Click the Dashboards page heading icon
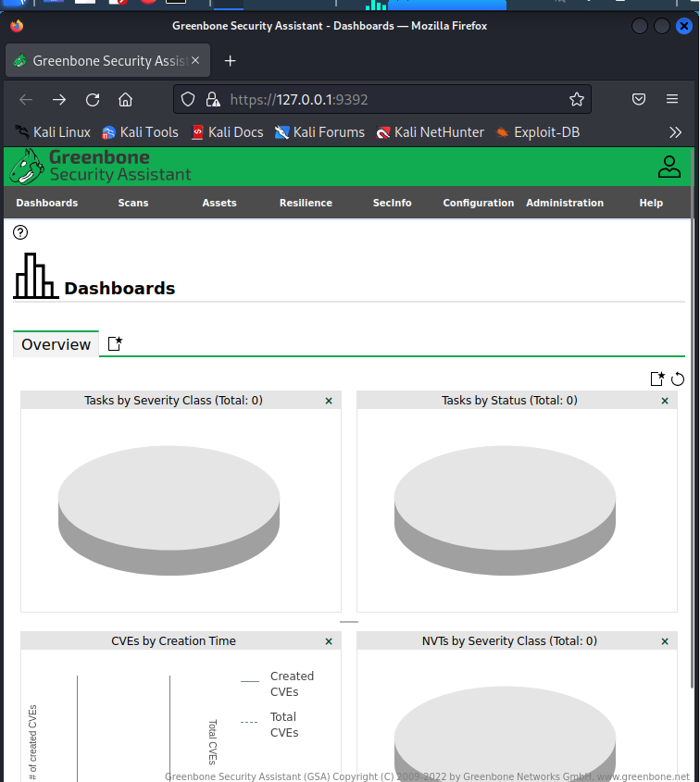This screenshot has height=782, width=700. 36,276
